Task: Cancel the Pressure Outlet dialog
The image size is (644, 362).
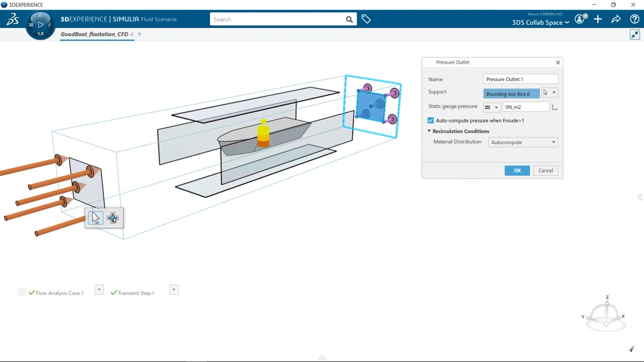Action: click(545, 170)
